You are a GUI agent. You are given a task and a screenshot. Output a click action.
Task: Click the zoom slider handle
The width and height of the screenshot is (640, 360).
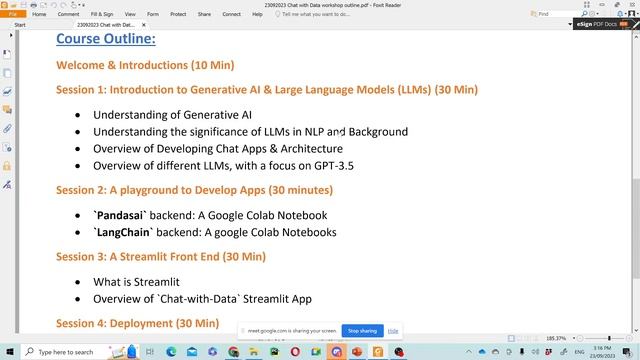(609, 338)
